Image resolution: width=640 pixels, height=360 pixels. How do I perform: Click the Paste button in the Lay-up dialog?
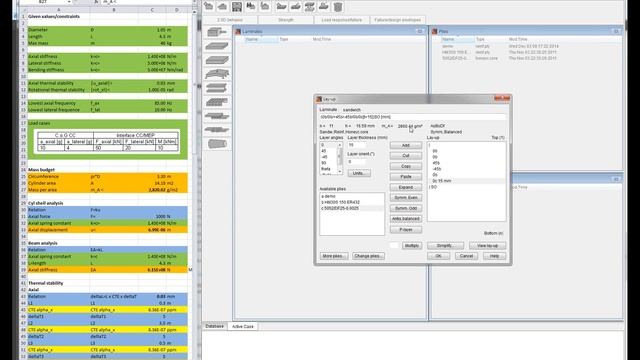[406, 177]
